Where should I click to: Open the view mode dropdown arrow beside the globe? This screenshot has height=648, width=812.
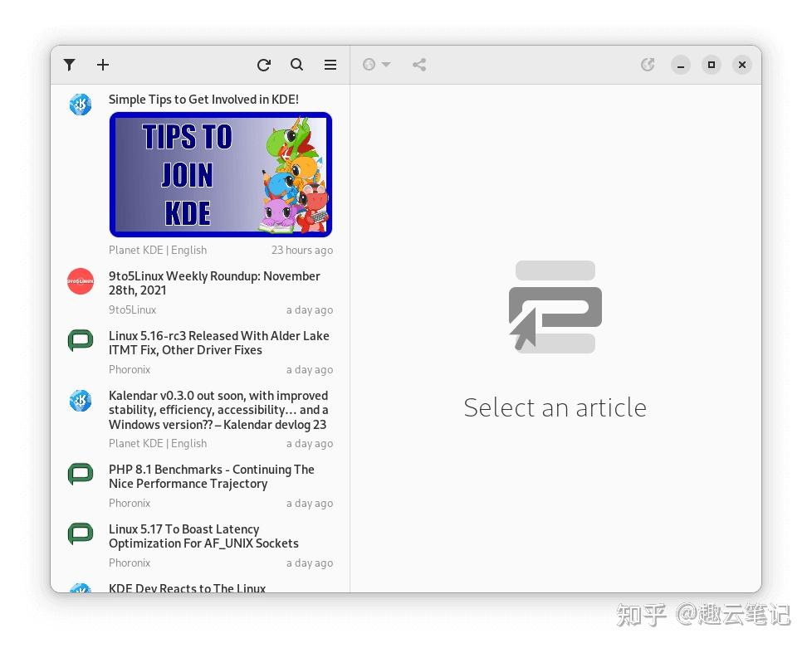point(385,65)
